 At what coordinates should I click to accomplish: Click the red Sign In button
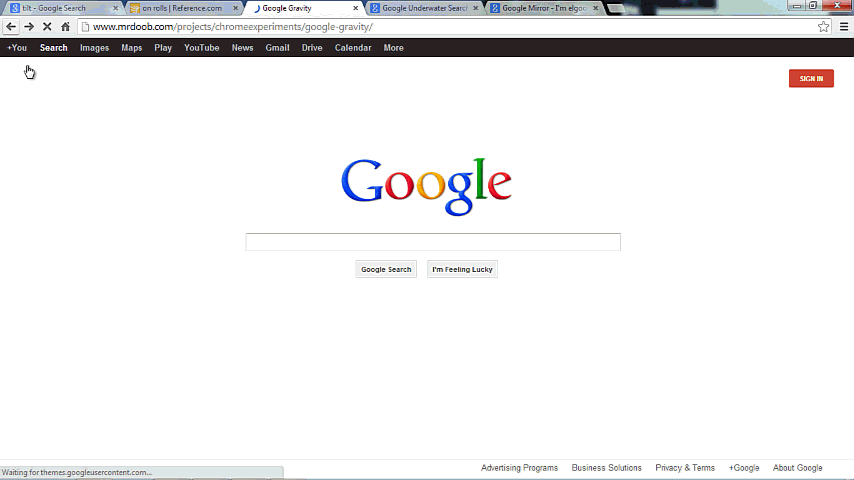pos(810,79)
